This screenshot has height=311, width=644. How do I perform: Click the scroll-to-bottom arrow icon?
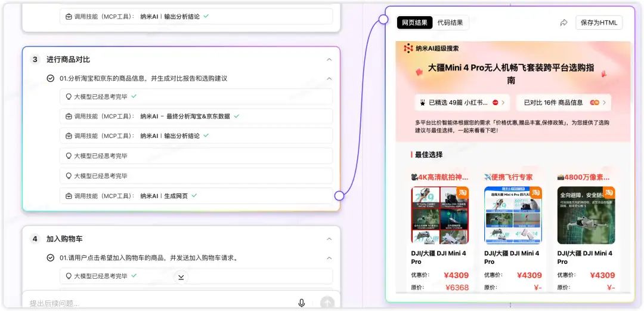pyautogui.click(x=181, y=277)
